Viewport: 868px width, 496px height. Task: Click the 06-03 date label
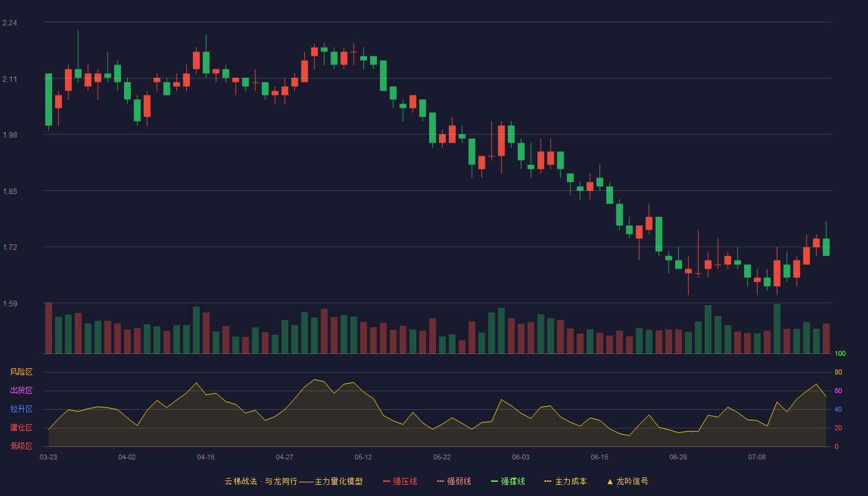tap(521, 457)
